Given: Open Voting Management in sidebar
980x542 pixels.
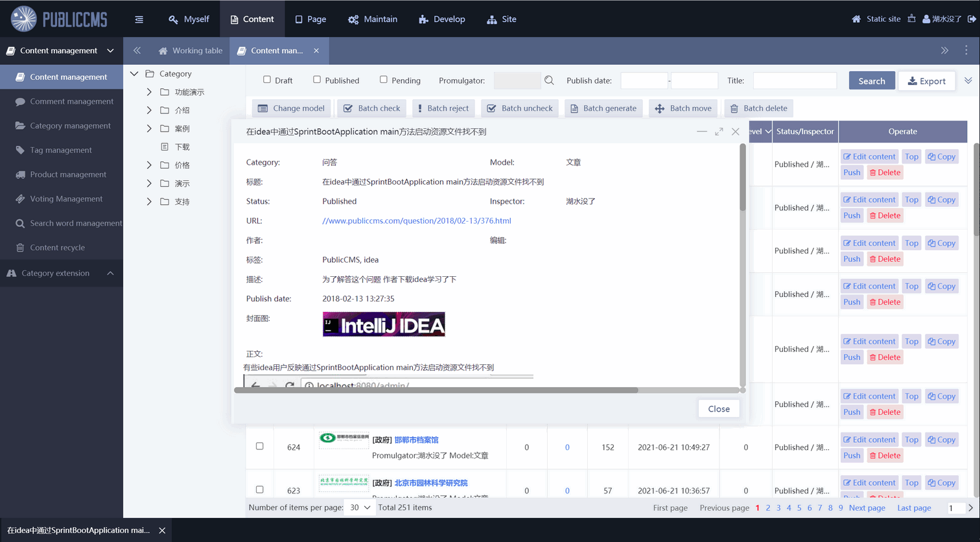Looking at the screenshot, I should [x=62, y=198].
